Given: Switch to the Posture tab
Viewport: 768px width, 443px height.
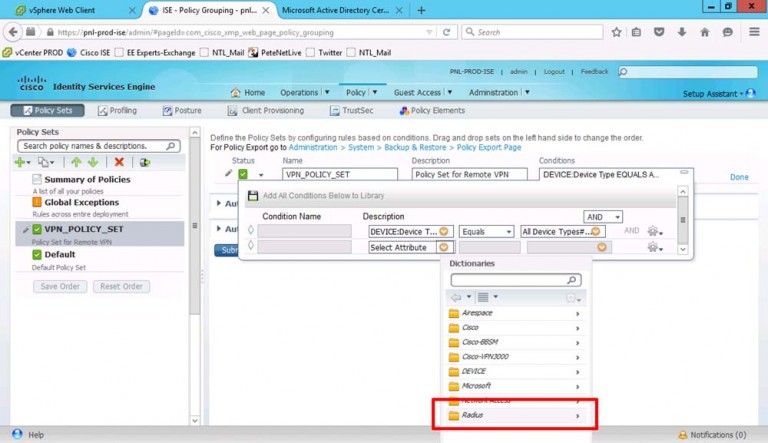Looking at the screenshot, I should click(x=182, y=110).
